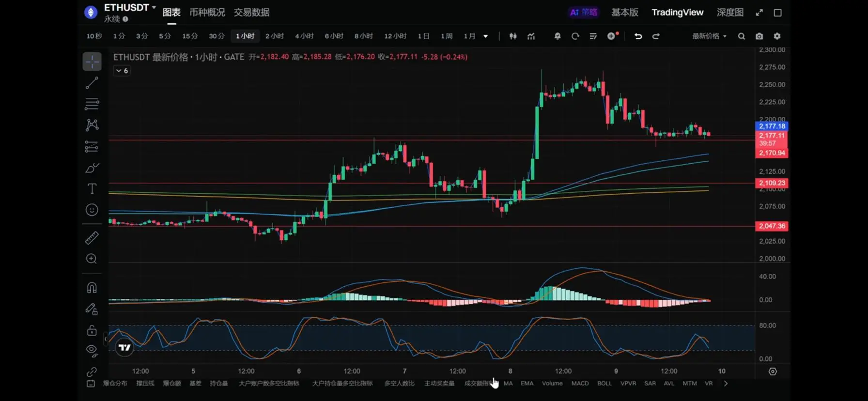Click the square layout icon at top right
The height and width of the screenshot is (401, 868).
777,13
